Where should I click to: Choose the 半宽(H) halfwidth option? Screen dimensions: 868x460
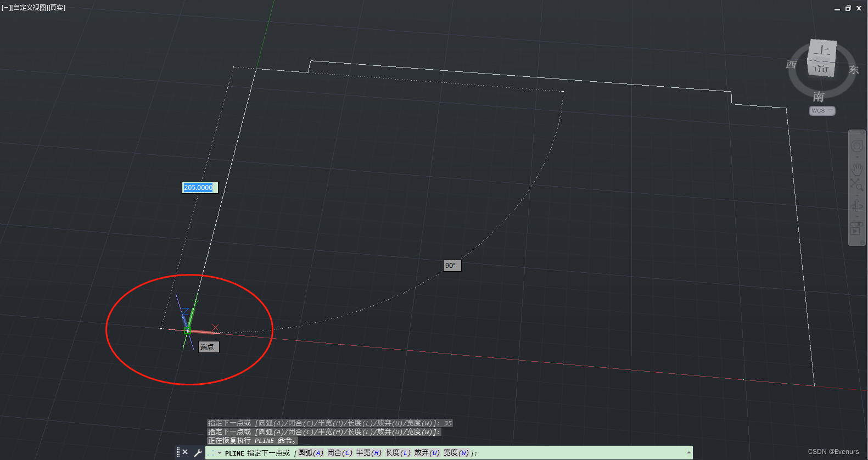369,453
